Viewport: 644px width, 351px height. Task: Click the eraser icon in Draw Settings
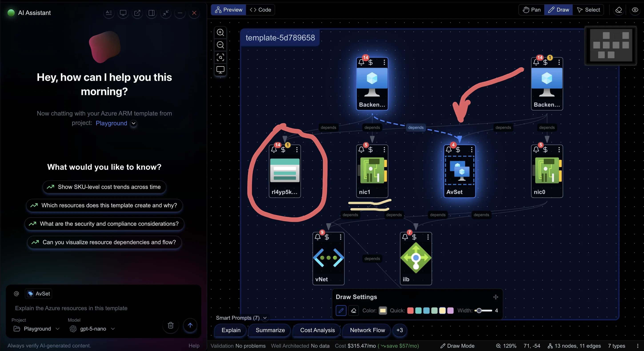click(x=354, y=311)
